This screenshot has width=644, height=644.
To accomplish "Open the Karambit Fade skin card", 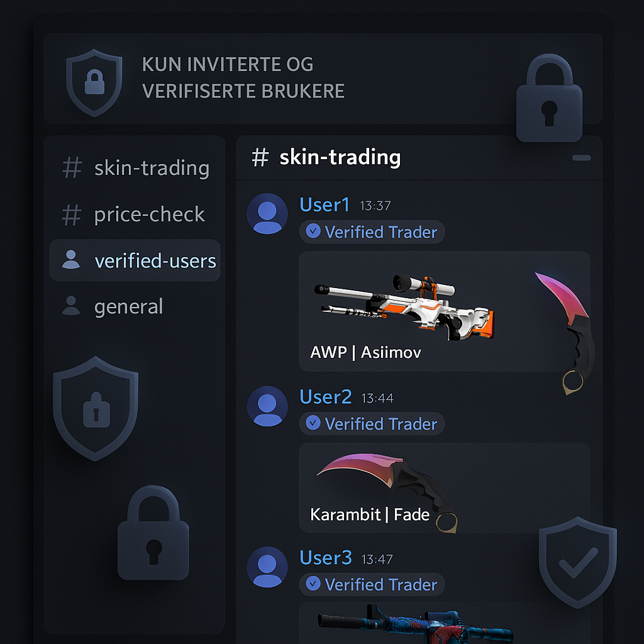I will 445,488.
